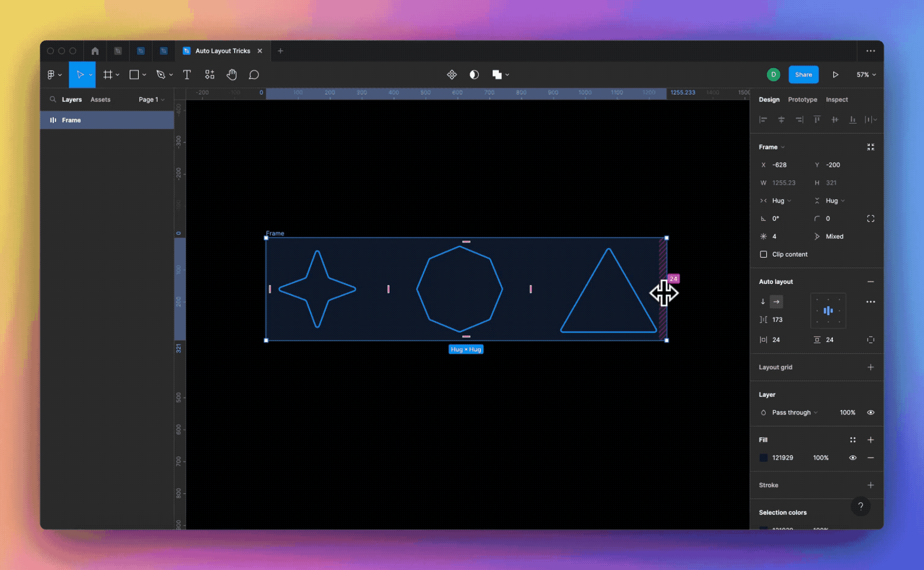
Task: Open the Fill styles icon
Action: (853, 440)
